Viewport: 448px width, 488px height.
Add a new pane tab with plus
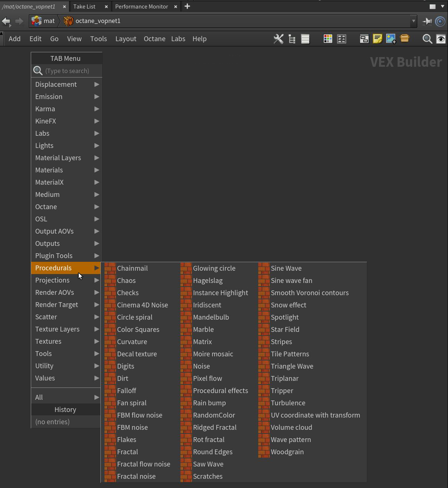click(x=187, y=6)
